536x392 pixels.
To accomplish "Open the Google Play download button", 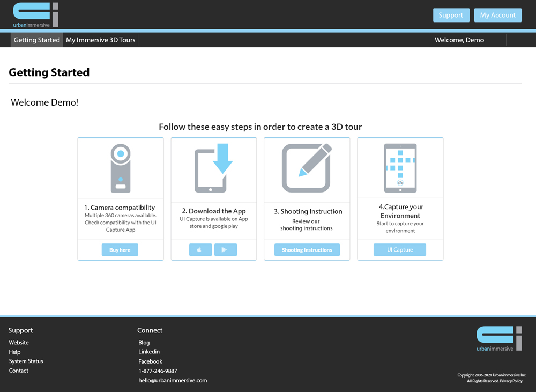I will coord(226,250).
